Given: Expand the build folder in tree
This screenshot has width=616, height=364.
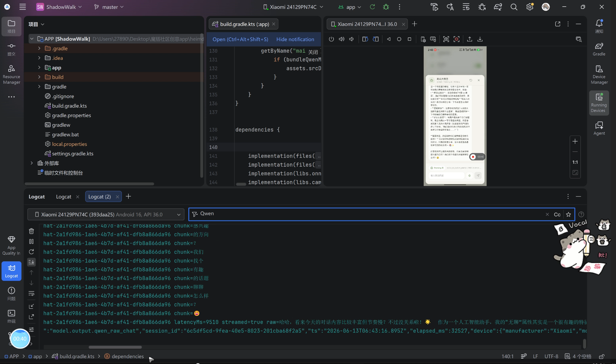Looking at the screenshot, I should pos(39,77).
